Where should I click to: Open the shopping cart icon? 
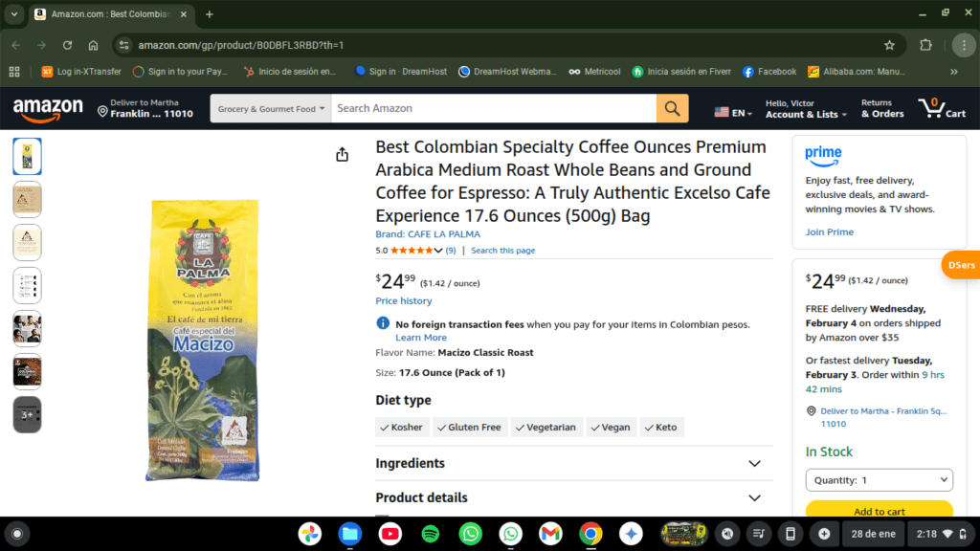click(x=942, y=108)
